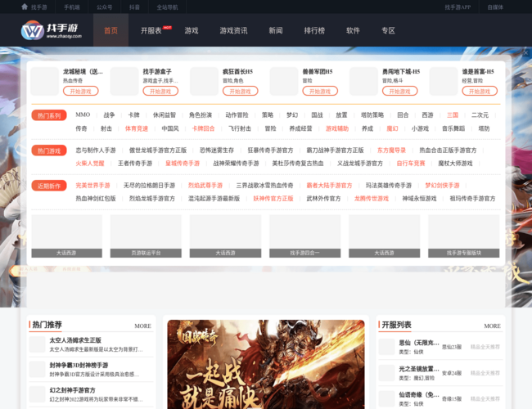This screenshot has width=532, height=409.
Task: Click the red 游戏辅助 link
Action: point(337,128)
